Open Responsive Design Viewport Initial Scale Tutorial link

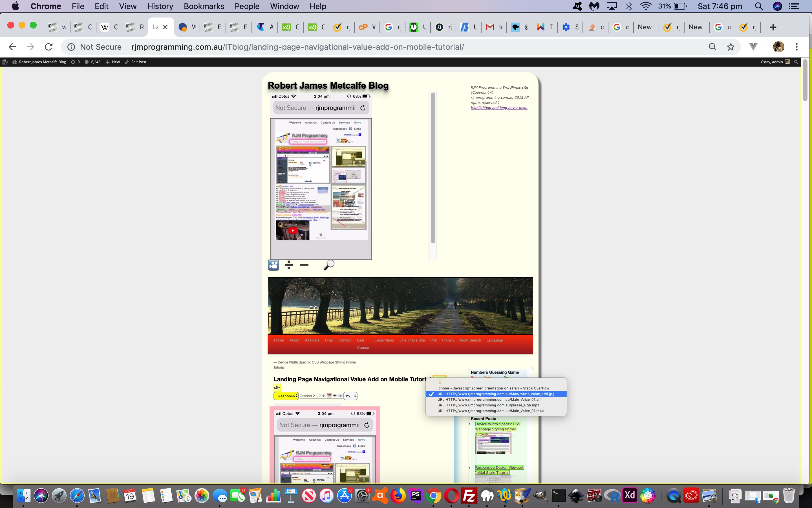pyautogui.click(x=499, y=470)
